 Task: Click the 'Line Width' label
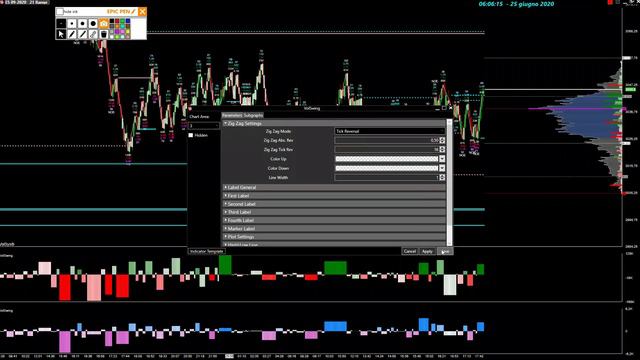(278, 178)
